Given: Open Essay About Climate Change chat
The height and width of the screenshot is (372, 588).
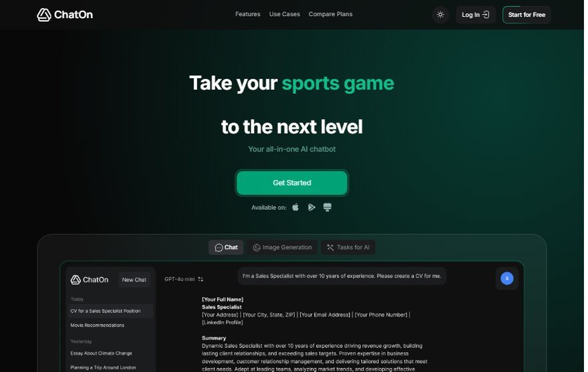Looking at the screenshot, I should pyautogui.click(x=102, y=353).
